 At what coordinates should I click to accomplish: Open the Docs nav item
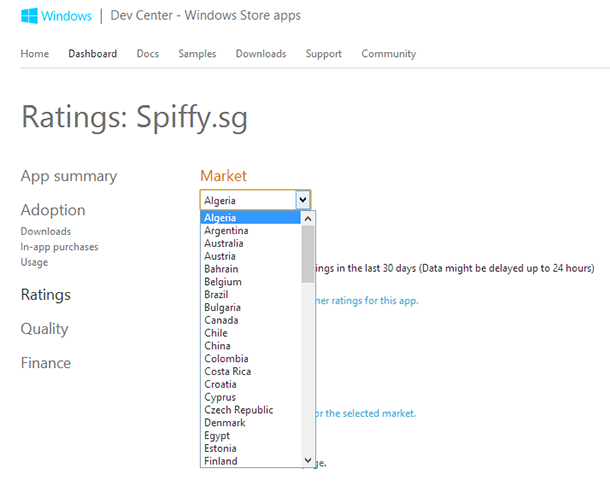click(148, 54)
